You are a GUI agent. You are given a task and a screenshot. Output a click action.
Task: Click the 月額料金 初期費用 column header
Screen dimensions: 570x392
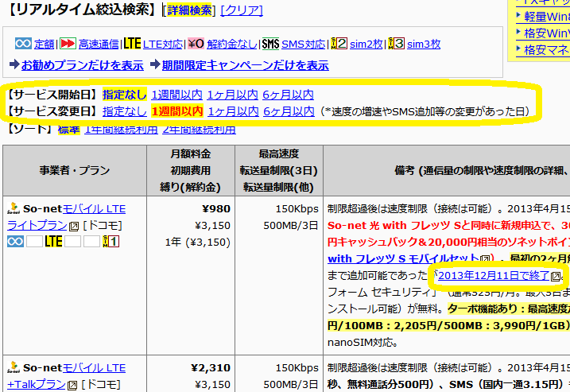coord(191,170)
